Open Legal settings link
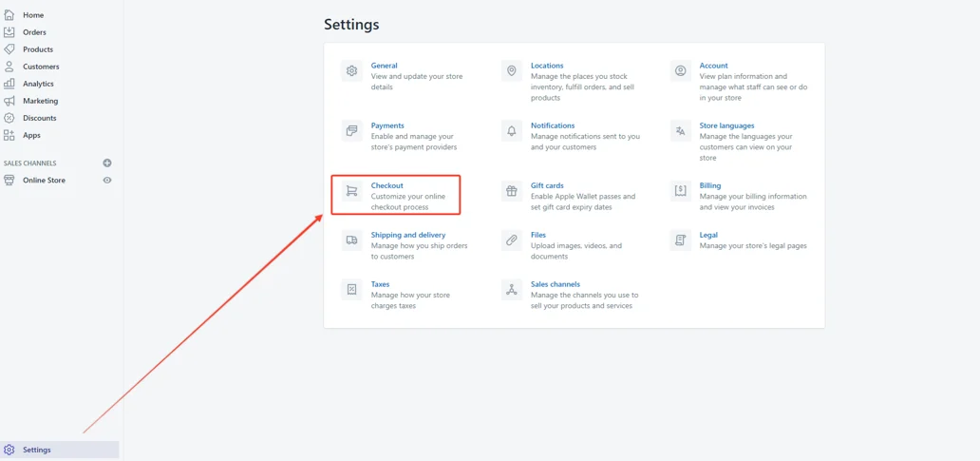Viewport: 980px width, 461px height. pyautogui.click(x=708, y=235)
